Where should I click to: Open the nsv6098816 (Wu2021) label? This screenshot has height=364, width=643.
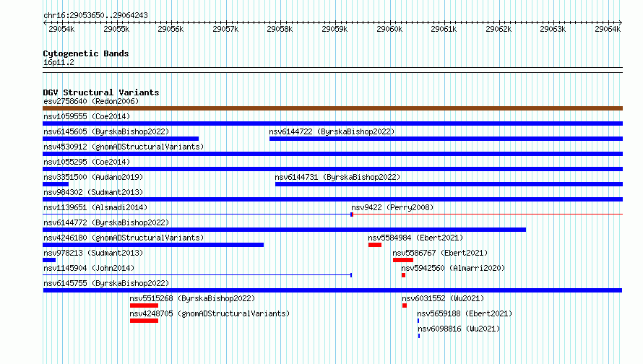pyautogui.click(x=459, y=329)
